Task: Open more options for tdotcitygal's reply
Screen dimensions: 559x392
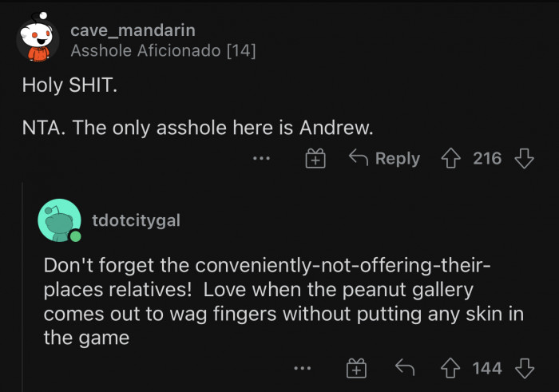Action: pyautogui.click(x=302, y=368)
